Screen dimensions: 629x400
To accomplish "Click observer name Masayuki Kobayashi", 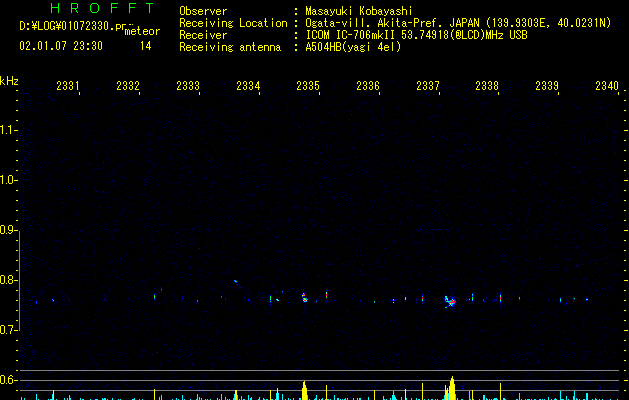I will tap(359, 11).
